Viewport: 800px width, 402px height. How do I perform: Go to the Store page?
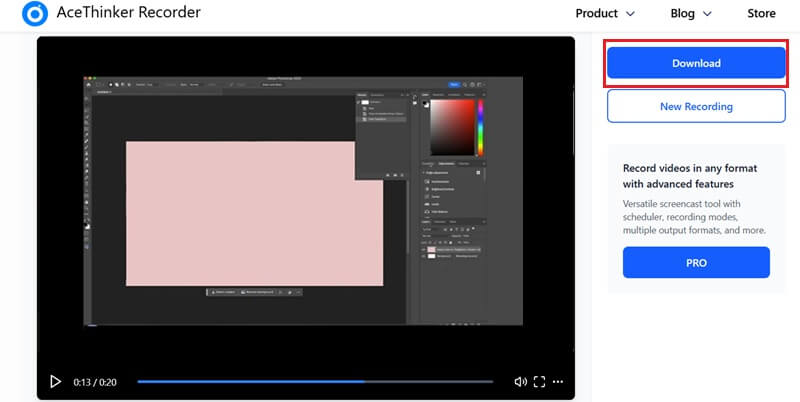click(x=761, y=14)
